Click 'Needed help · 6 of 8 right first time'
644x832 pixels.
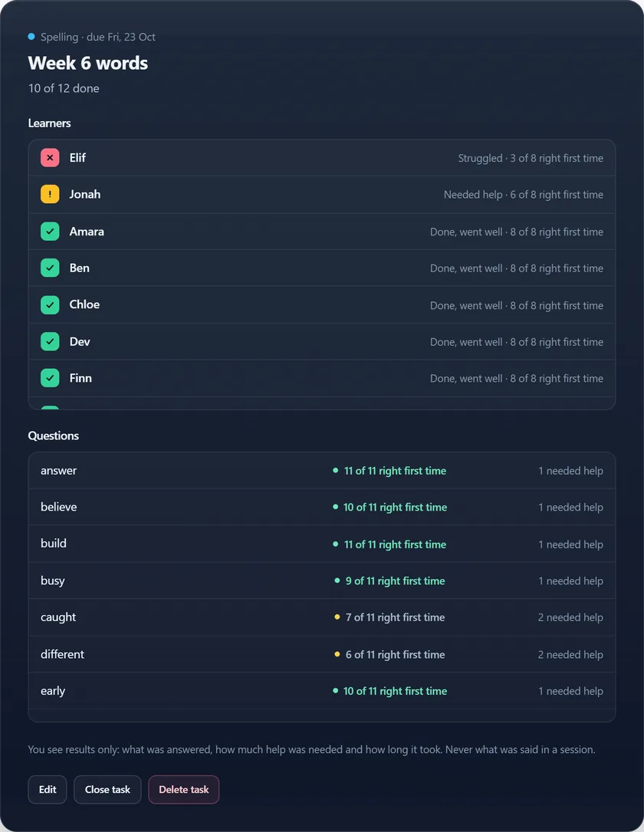pyautogui.click(x=524, y=195)
